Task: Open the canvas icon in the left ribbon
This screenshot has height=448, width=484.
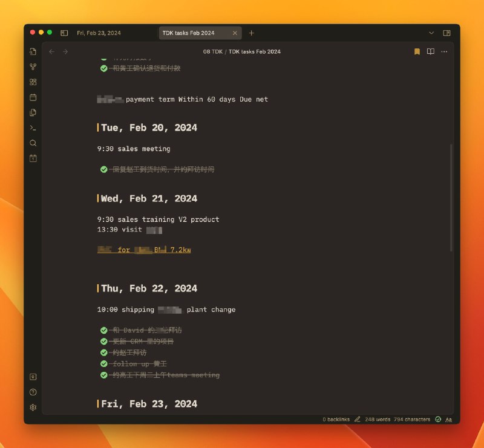Action: tap(33, 82)
